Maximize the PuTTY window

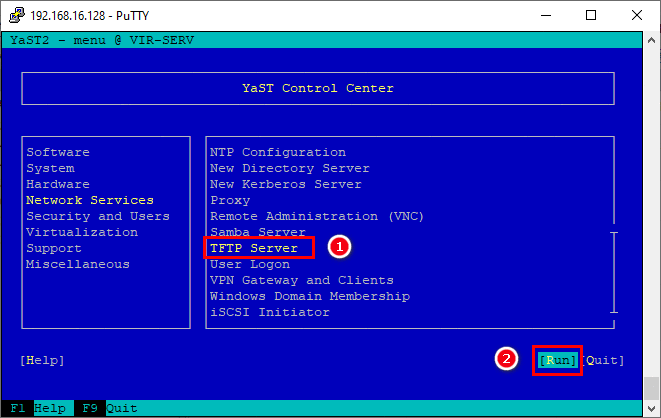591,15
